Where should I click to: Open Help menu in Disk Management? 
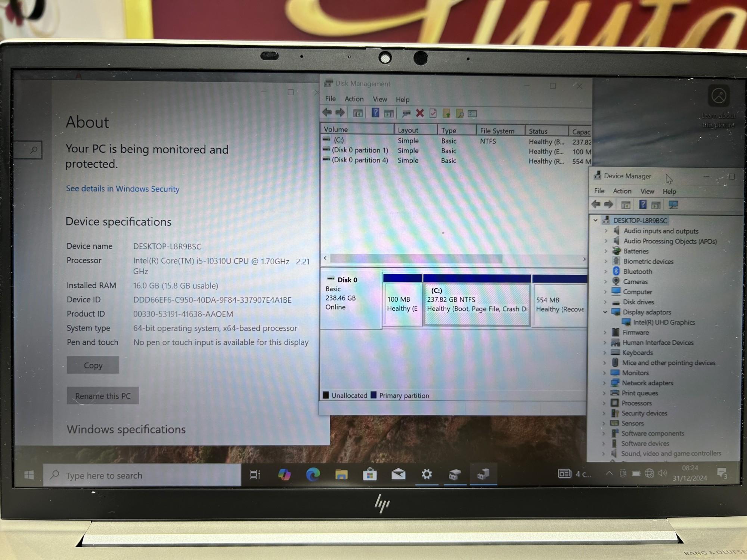pos(402,99)
